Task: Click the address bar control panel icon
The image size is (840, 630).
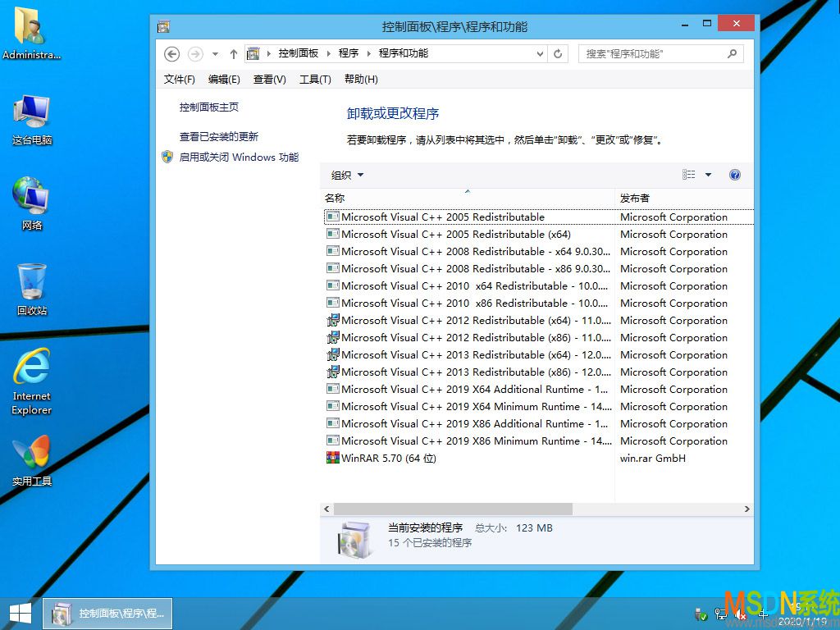Action: 253,53
